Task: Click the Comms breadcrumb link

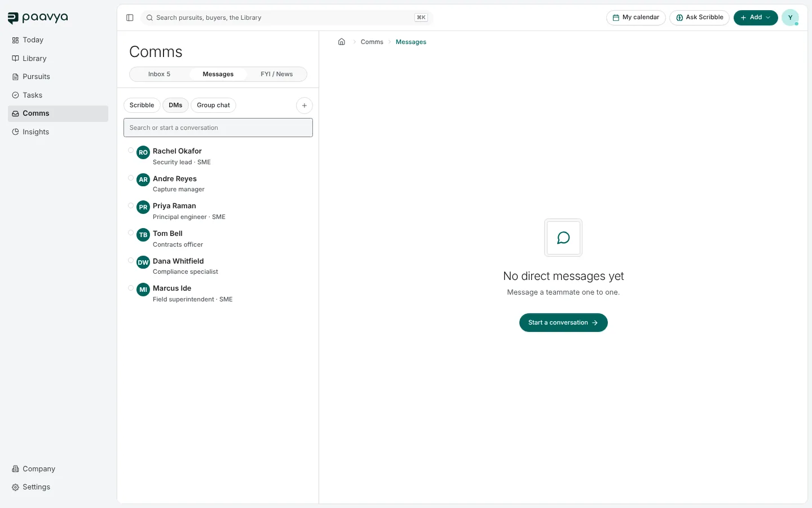Action: pos(372,42)
